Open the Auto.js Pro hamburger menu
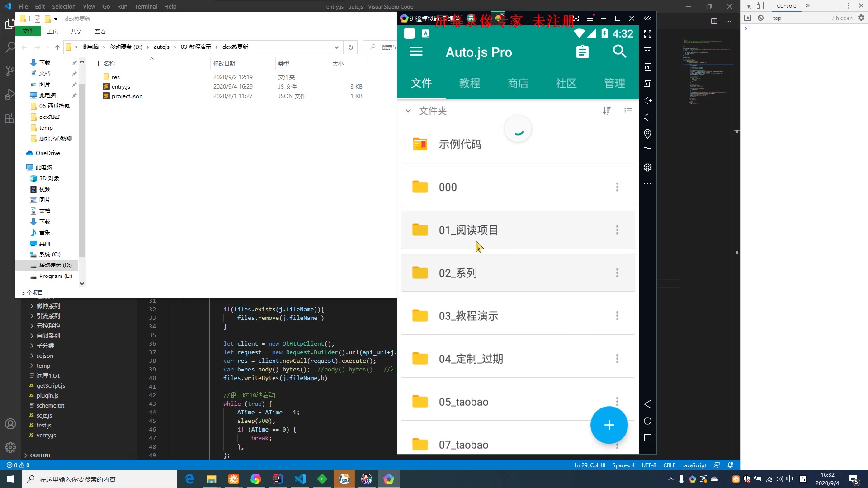This screenshot has width=868, height=488. coord(416,52)
